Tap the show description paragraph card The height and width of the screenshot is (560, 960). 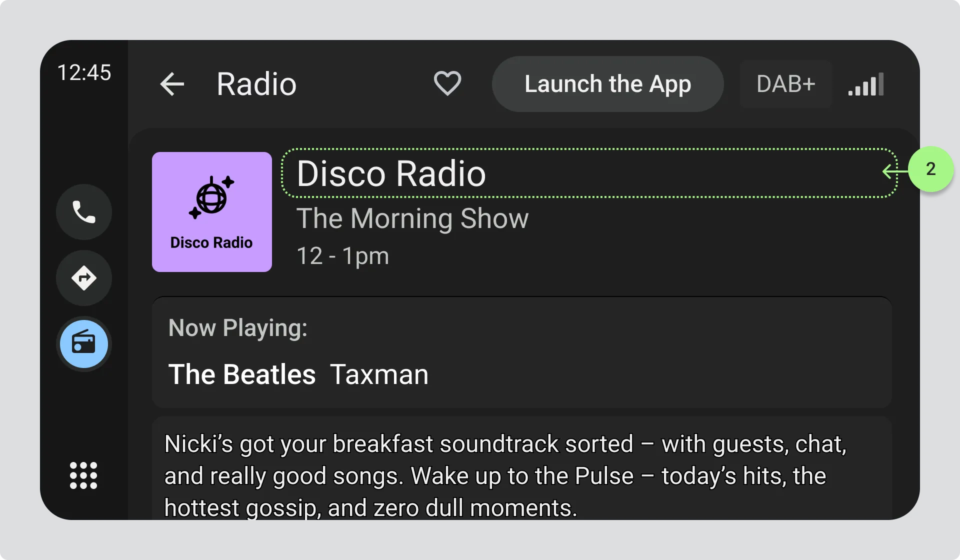(505, 475)
